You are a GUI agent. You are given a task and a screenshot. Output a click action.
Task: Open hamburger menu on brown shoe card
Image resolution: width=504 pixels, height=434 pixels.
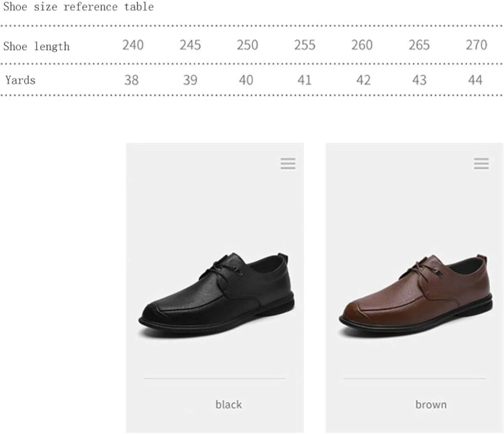[481, 164]
